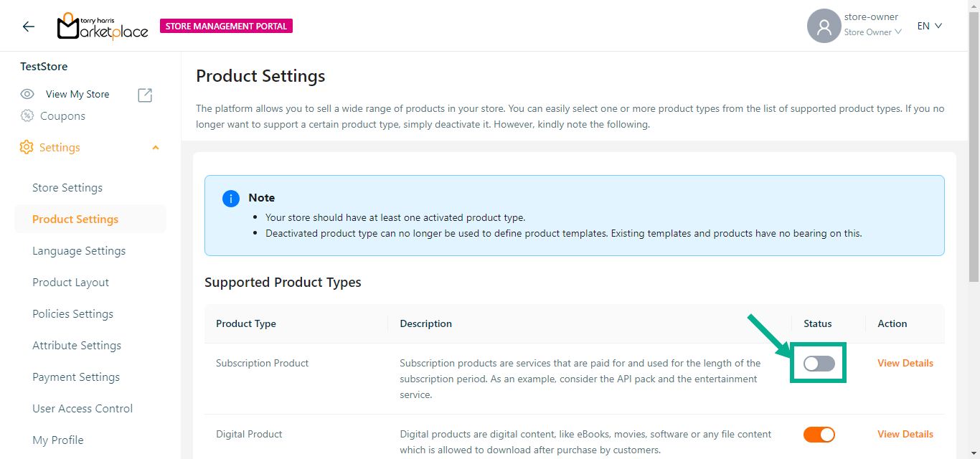Click the Settings gear icon

coord(27,147)
